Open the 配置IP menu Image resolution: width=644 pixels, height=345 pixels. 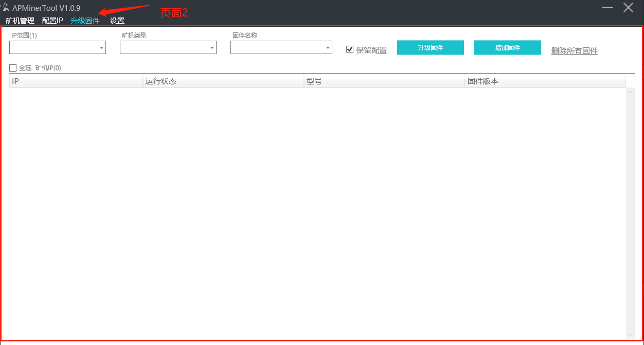[x=51, y=21]
